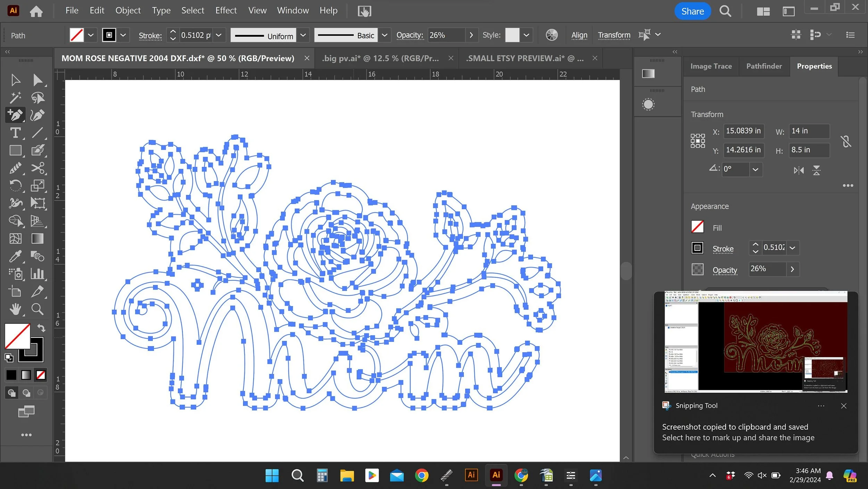Image resolution: width=868 pixels, height=489 pixels.
Task: Switch to the Pathfinder tab
Action: coord(764,66)
